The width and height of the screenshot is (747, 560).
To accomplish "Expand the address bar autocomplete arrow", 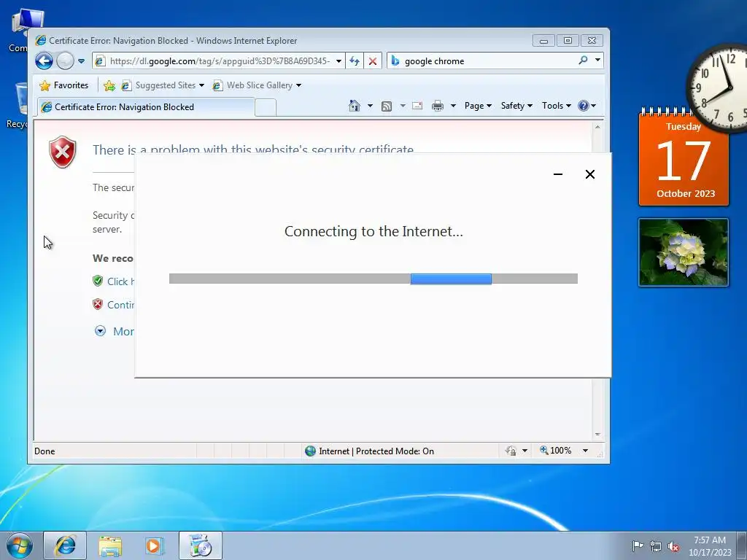I will coord(338,61).
